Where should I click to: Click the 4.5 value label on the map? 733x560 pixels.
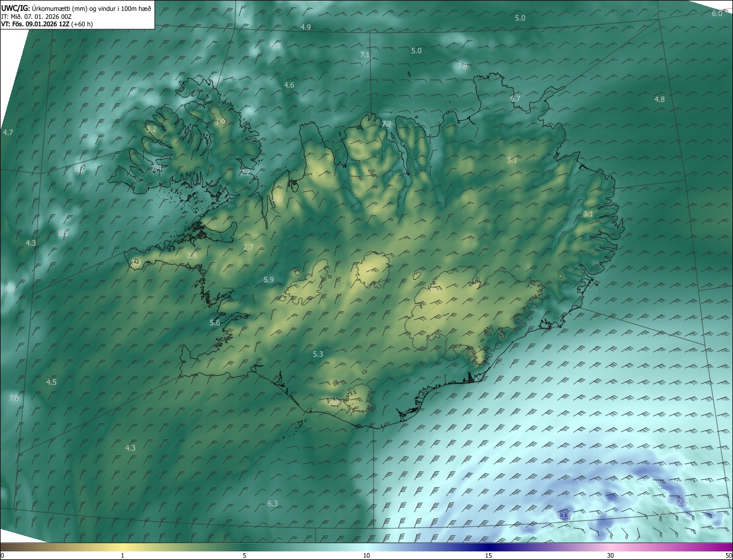[52, 382]
